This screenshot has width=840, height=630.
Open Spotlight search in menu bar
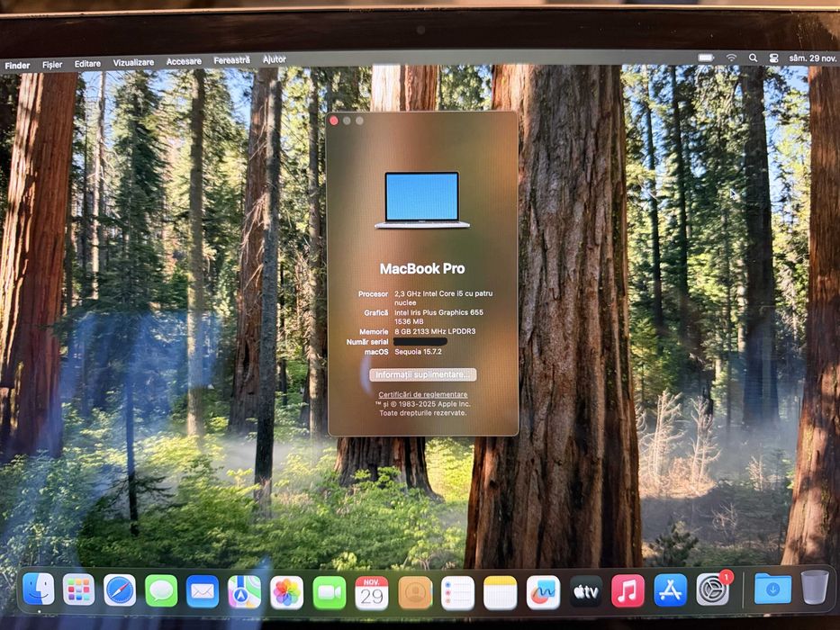753,58
